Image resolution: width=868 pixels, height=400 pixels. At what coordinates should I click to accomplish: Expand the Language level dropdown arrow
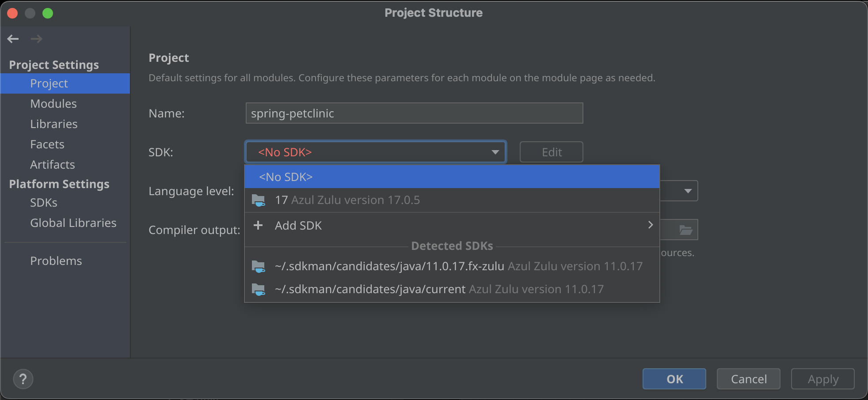[x=688, y=191]
